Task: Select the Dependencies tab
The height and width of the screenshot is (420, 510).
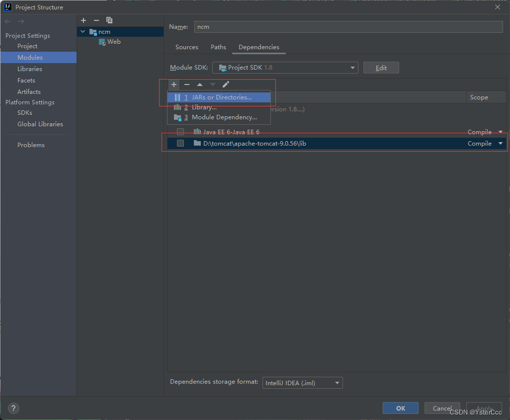Action: click(x=259, y=47)
